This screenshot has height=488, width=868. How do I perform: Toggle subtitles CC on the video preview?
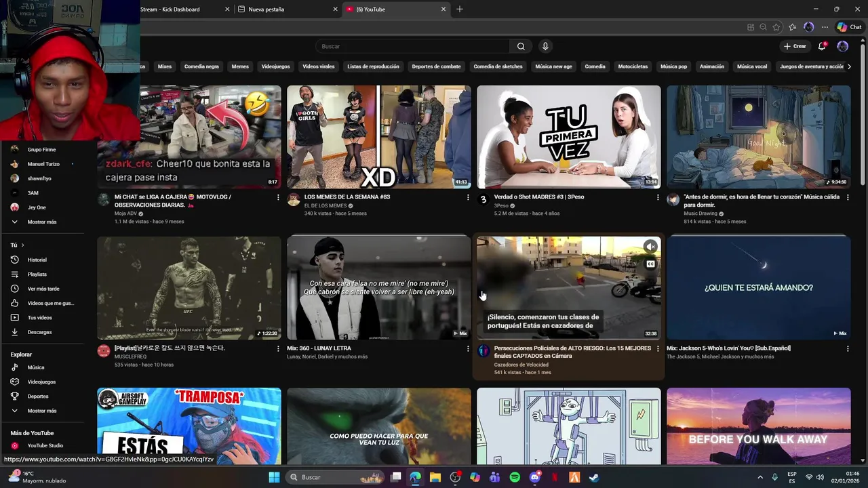[650, 264]
